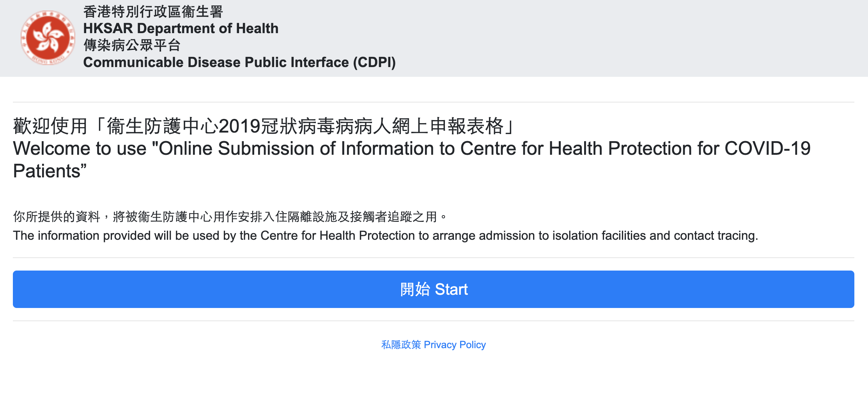This screenshot has height=407, width=868.
Task: Click the English Privacy Policy text
Action: point(455,345)
